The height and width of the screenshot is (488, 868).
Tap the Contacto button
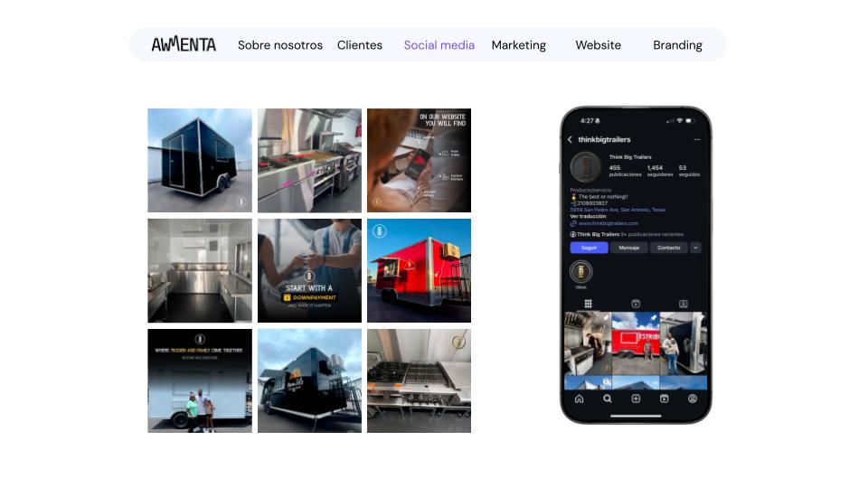668,248
